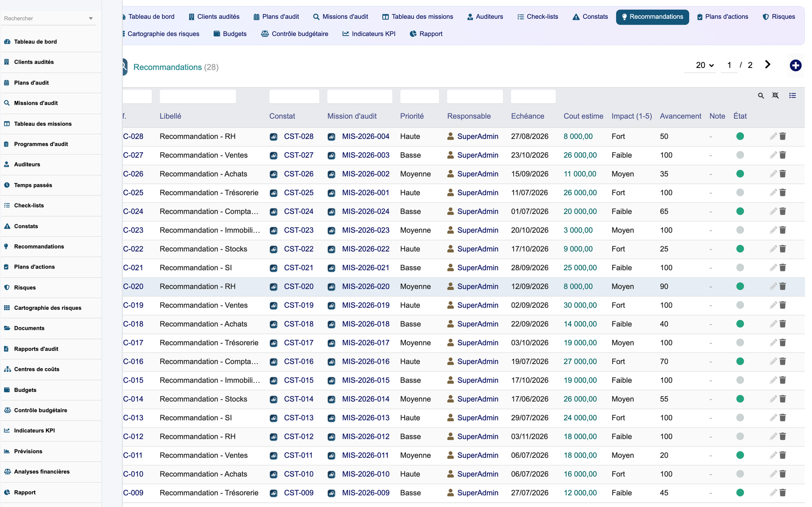Switch to the Constats top tab
The width and height of the screenshot is (812, 507).
click(590, 17)
